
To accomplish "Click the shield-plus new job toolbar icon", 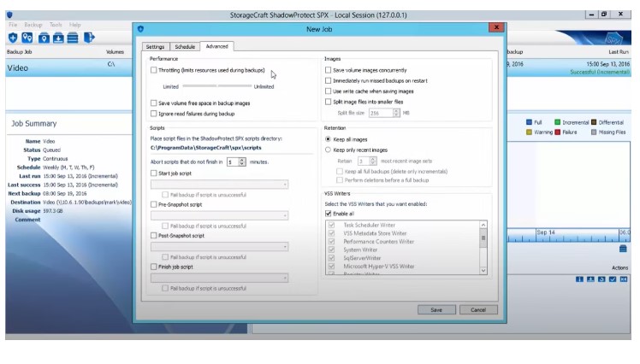I will pyautogui.click(x=13, y=38).
